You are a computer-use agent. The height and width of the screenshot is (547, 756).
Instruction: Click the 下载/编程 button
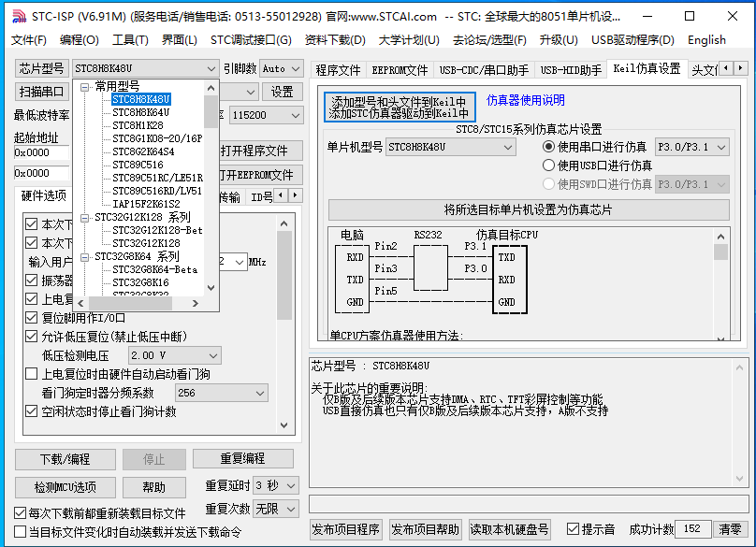[65, 459]
